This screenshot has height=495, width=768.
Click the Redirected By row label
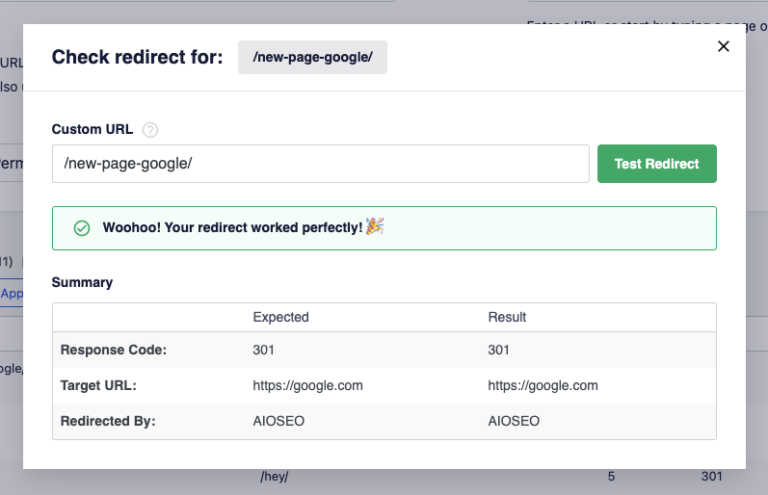pyautogui.click(x=108, y=421)
